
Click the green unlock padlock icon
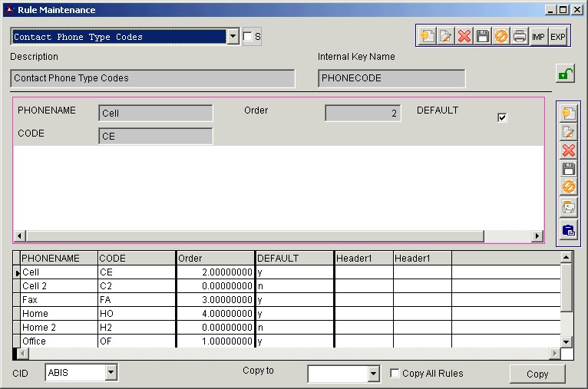pyautogui.click(x=565, y=74)
